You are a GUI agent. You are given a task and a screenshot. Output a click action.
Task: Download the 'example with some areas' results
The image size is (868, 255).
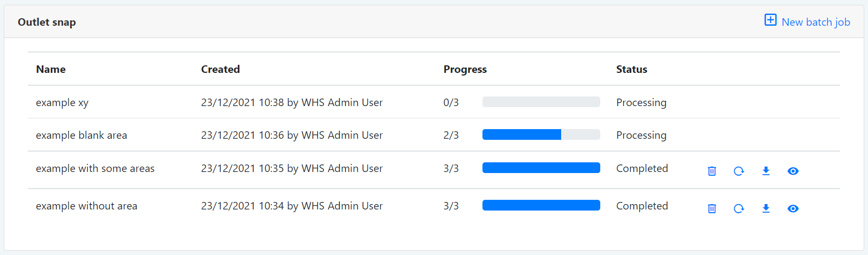pos(766,171)
